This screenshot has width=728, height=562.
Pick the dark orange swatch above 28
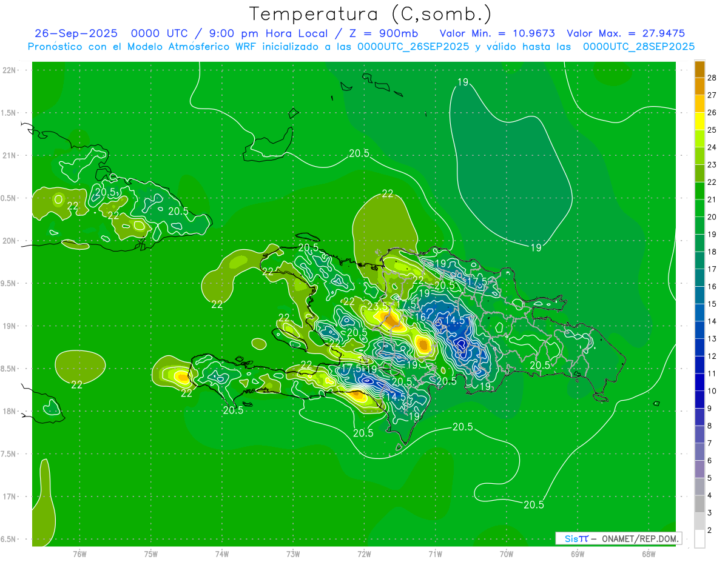pyautogui.click(x=699, y=69)
